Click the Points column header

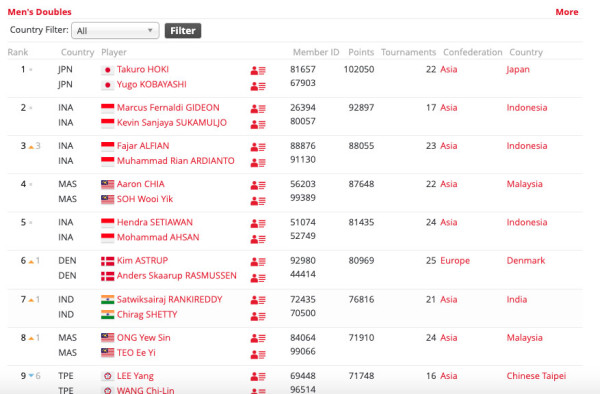(x=361, y=52)
